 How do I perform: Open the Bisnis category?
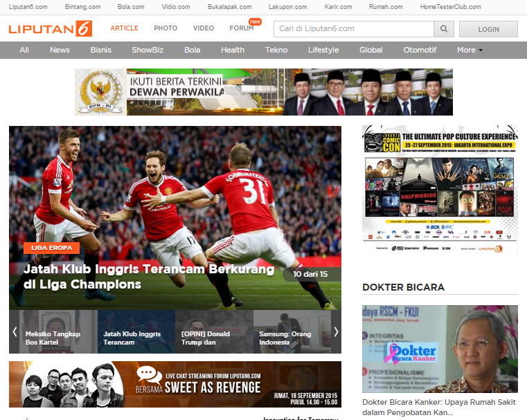tap(101, 50)
